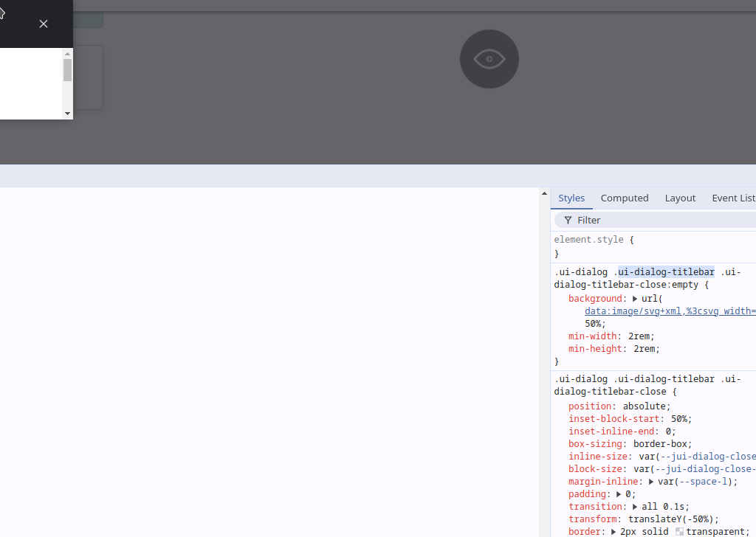Click the highlighted .ui-dialog-titlebar selector
Screen dimensions: 756x537
coord(665,271)
